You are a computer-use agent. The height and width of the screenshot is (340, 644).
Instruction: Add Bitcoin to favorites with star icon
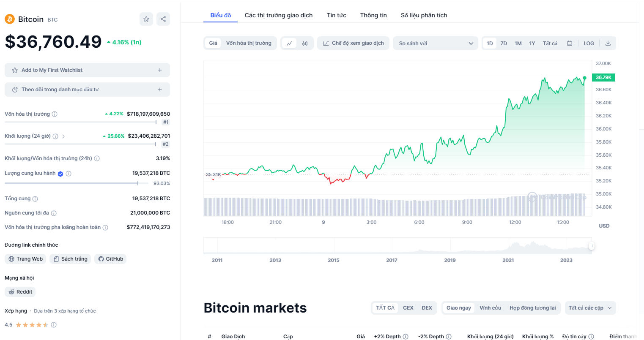click(146, 19)
